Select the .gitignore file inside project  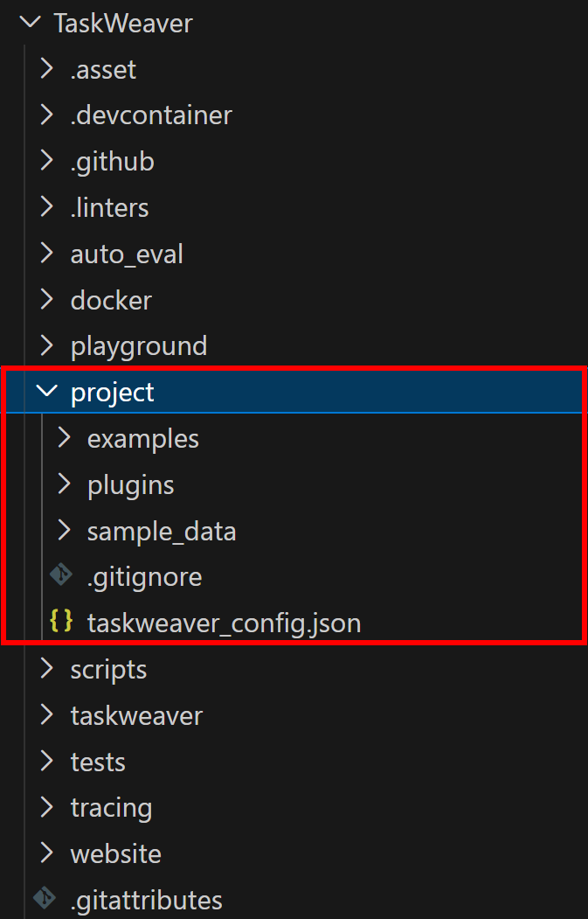144,576
